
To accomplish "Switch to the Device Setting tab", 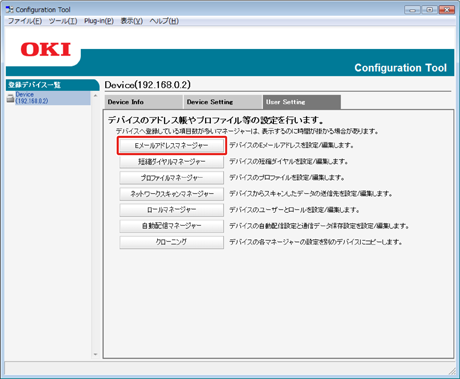I will tap(223, 102).
